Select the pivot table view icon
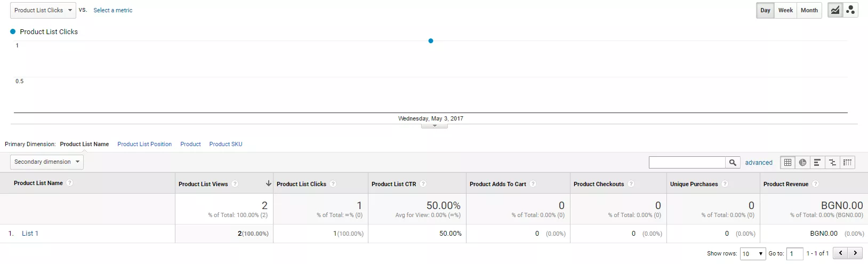Image resolution: width=868 pixels, height=264 pixels. [x=847, y=163]
